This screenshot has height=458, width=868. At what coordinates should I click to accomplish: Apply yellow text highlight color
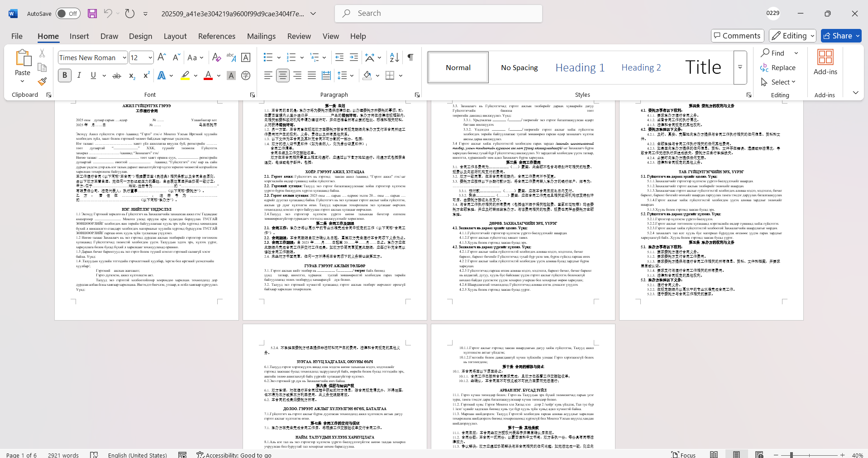[185, 76]
